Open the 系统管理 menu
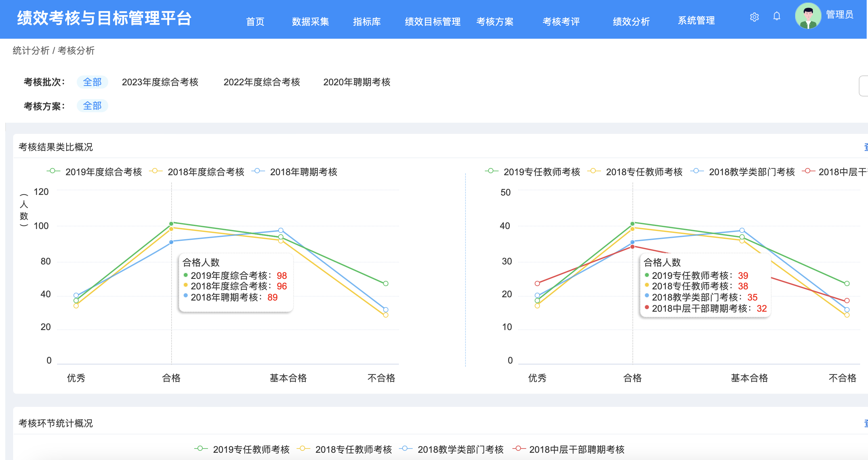This screenshot has width=868, height=460. (x=696, y=21)
